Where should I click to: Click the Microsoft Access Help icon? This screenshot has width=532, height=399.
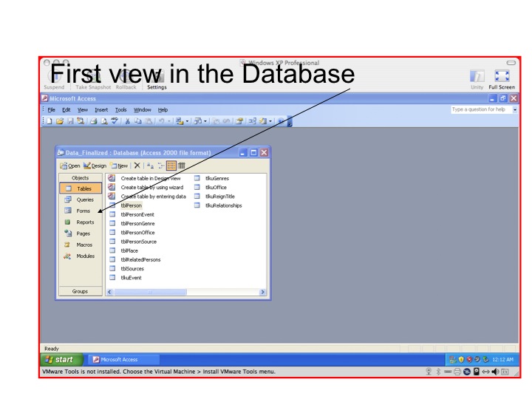pos(281,121)
